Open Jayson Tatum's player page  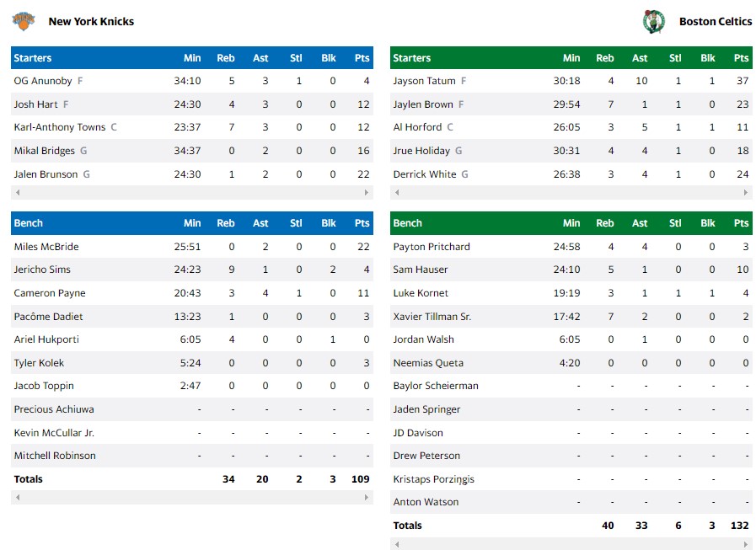pyautogui.click(x=424, y=81)
